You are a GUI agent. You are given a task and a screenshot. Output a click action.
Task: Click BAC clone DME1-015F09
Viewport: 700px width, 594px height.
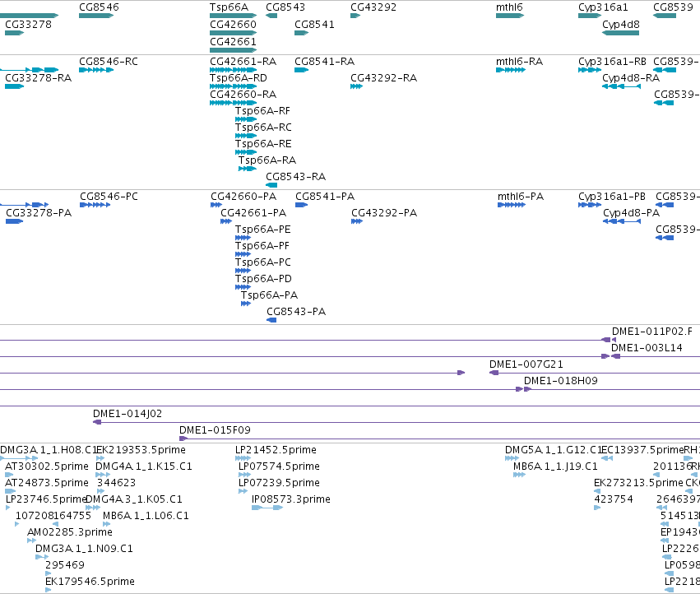[x=215, y=430]
